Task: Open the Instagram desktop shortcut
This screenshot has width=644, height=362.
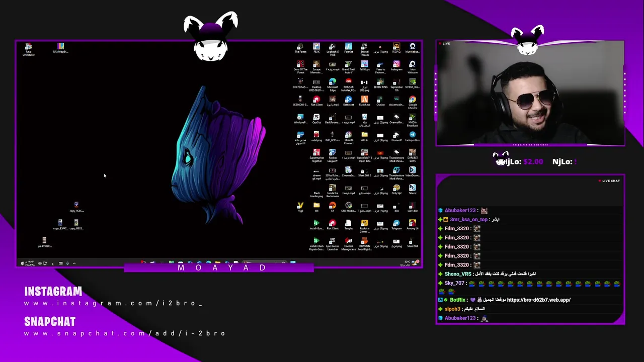Action: tap(396, 66)
